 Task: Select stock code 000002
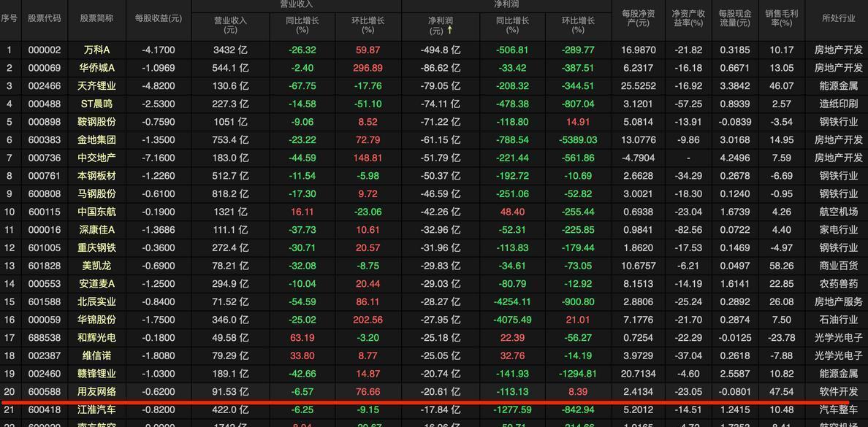coord(45,50)
